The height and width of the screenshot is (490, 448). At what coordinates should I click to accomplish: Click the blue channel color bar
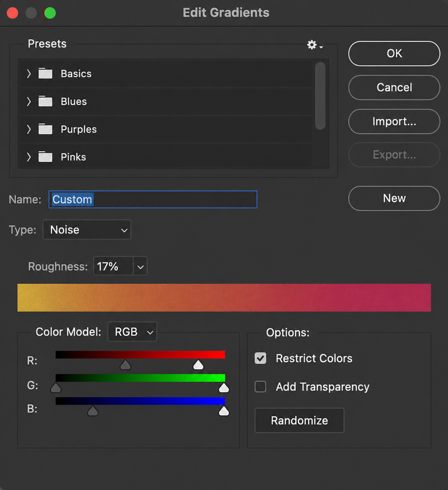(x=140, y=401)
